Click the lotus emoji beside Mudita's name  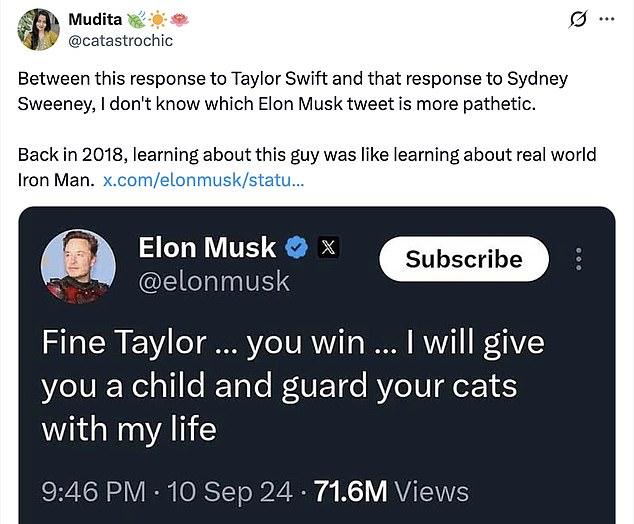click(x=178, y=19)
